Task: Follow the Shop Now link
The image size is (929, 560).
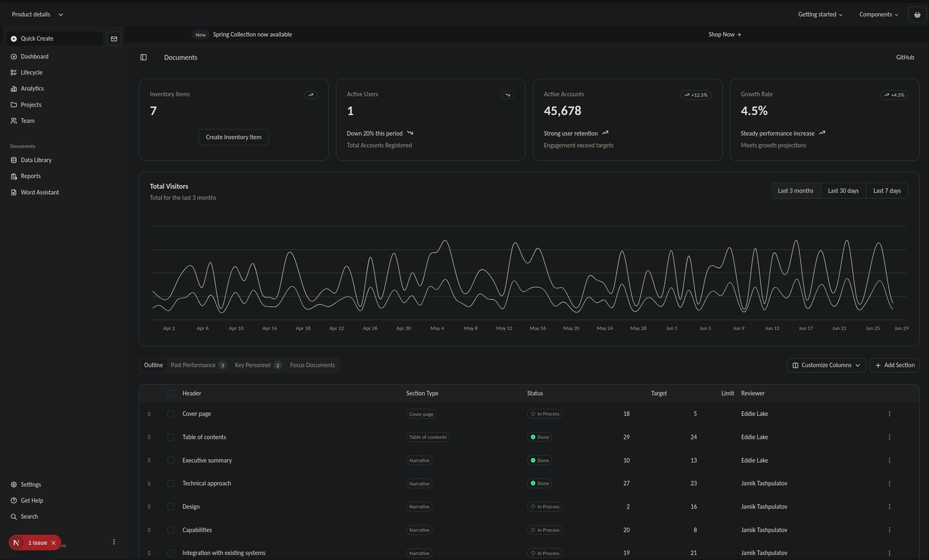Action: [x=724, y=34]
